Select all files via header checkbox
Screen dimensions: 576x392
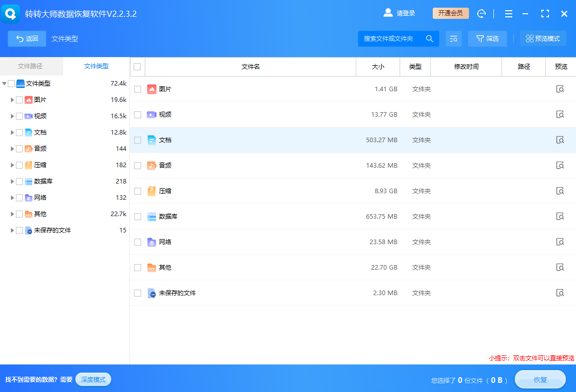(x=137, y=66)
